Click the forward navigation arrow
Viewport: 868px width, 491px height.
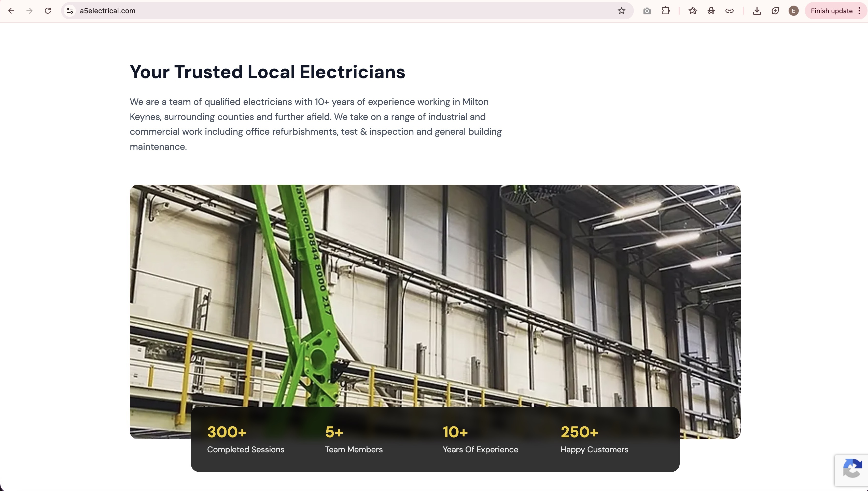pyautogui.click(x=29, y=11)
